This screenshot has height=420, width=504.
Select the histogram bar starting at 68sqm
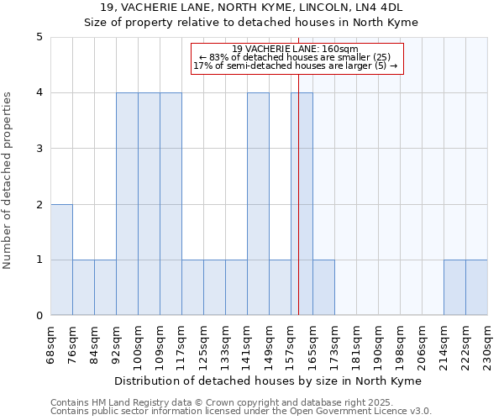click(x=61, y=260)
